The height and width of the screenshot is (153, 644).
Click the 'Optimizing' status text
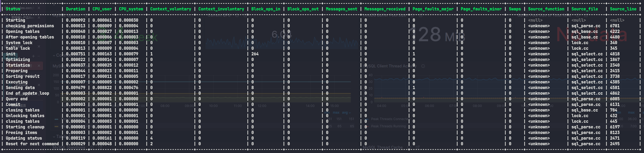click(x=18, y=59)
